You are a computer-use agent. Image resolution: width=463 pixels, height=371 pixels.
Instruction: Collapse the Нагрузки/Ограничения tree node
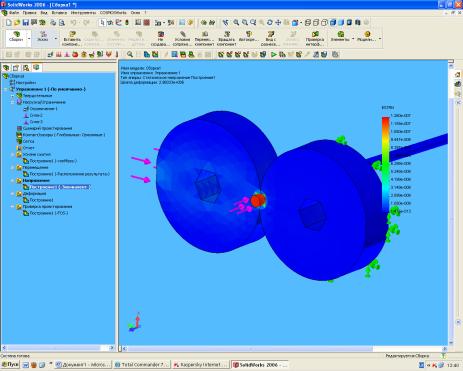click(13, 102)
